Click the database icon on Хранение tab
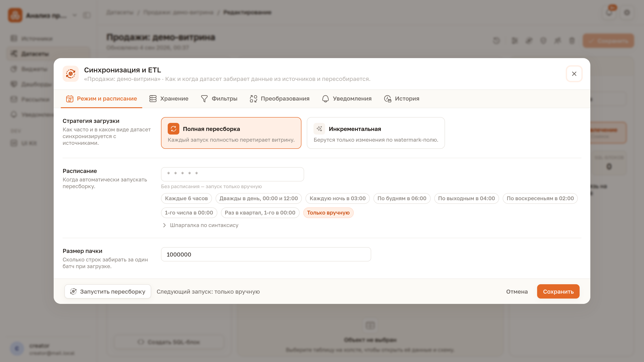This screenshot has height=362, width=644. tap(153, 99)
